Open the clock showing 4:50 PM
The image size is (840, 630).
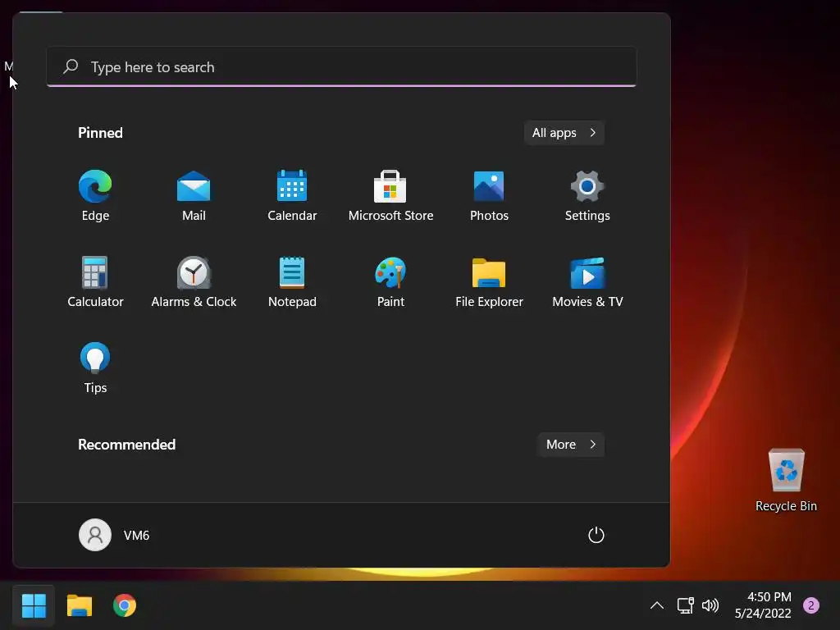763,605
